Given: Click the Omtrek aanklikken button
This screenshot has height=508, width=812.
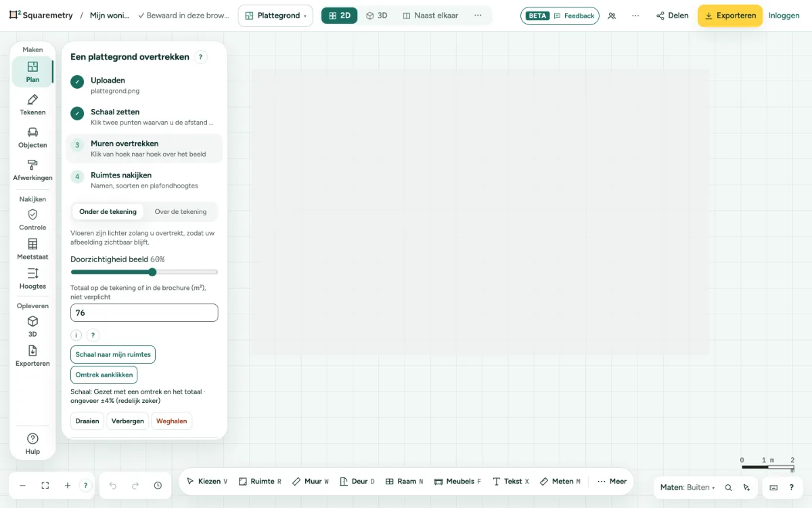Looking at the screenshot, I should [104, 375].
